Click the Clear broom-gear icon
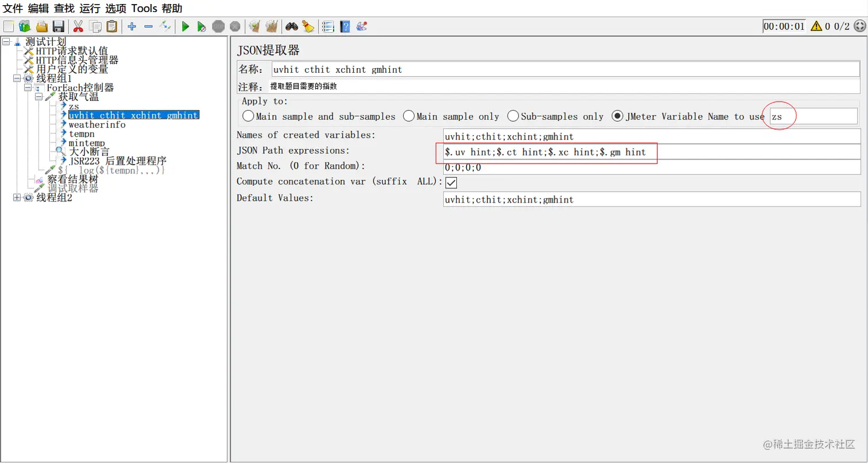The image size is (868, 463). click(254, 26)
